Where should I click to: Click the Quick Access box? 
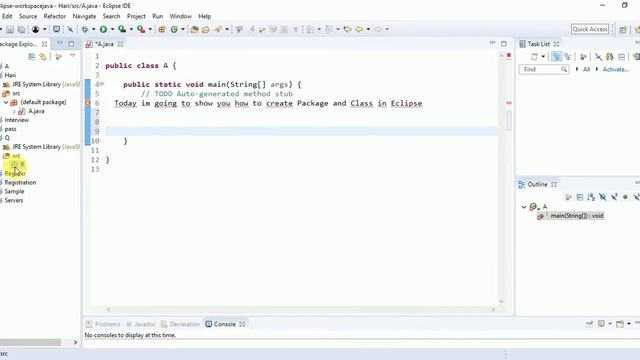590,29
